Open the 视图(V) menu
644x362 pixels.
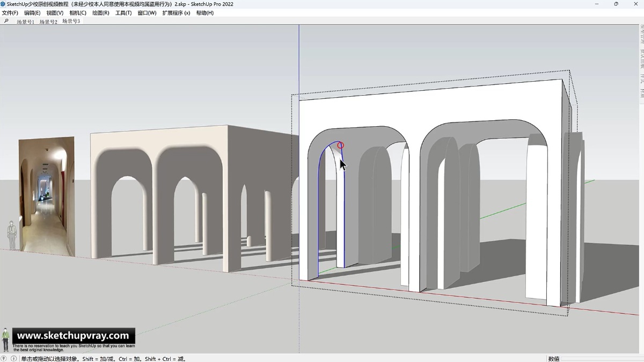[x=55, y=13]
